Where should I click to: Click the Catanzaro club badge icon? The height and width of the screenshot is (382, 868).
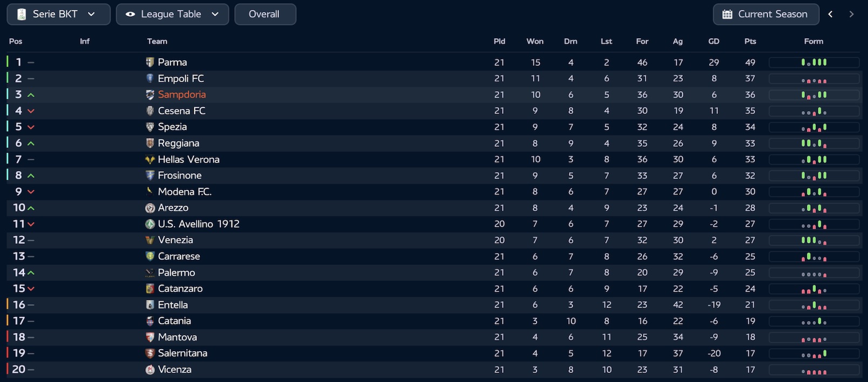pyautogui.click(x=150, y=289)
